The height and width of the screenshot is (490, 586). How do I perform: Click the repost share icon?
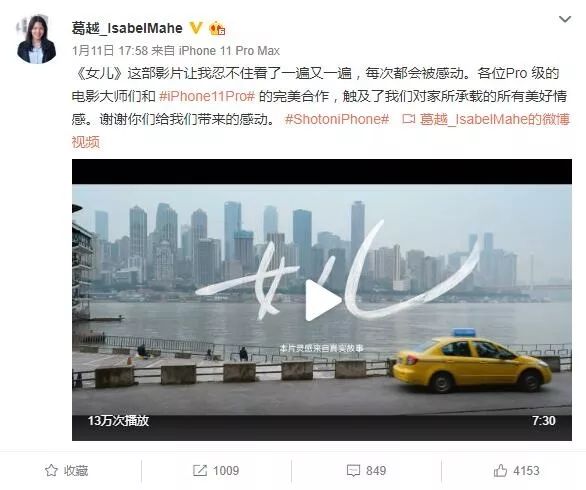[x=200, y=471]
